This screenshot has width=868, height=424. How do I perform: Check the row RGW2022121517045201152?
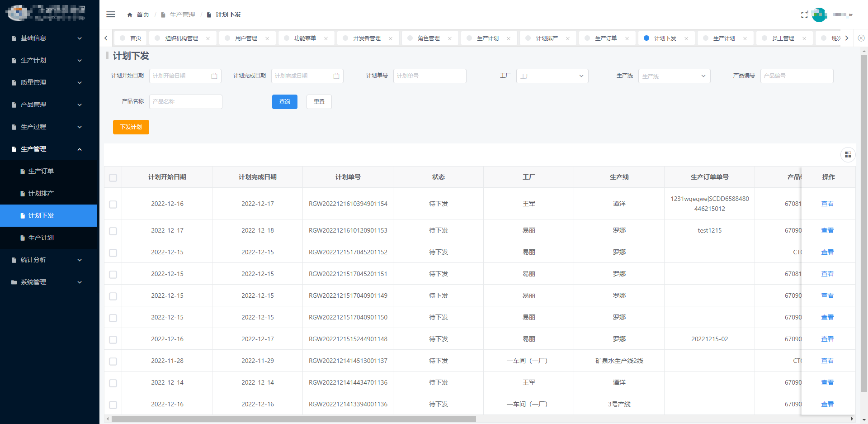pos(113,252)
